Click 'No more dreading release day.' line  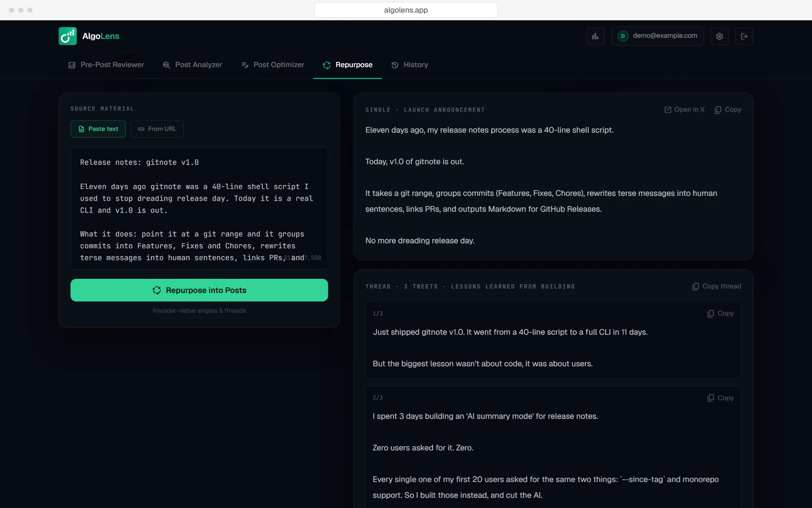(x=420, y=241)
